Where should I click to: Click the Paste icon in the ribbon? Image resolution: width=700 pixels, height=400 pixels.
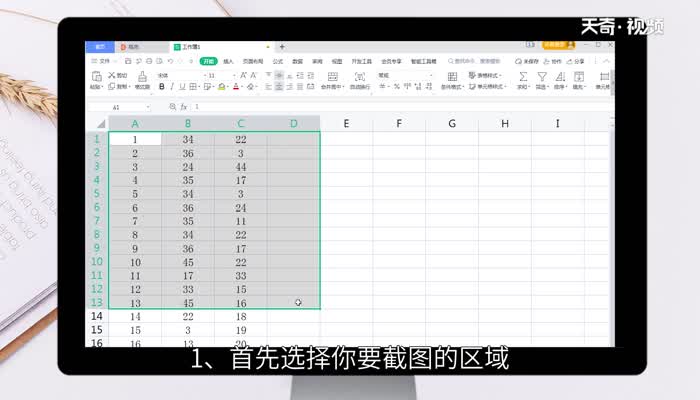96,76
